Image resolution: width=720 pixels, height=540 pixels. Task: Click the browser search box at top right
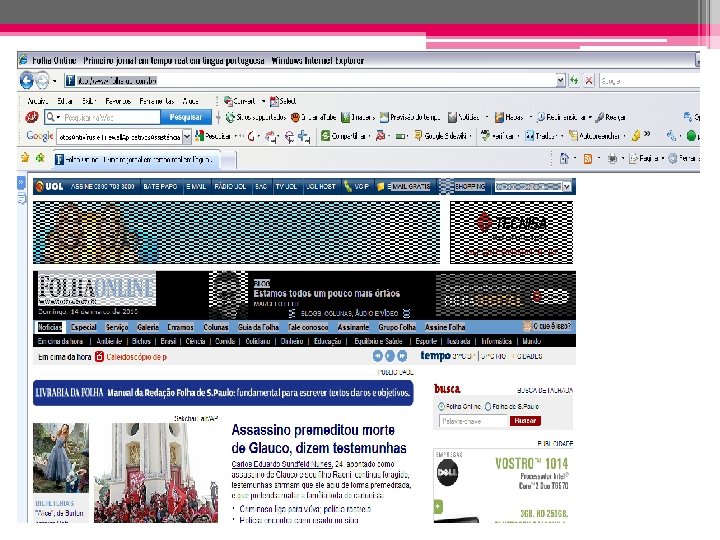pos(649,81)
